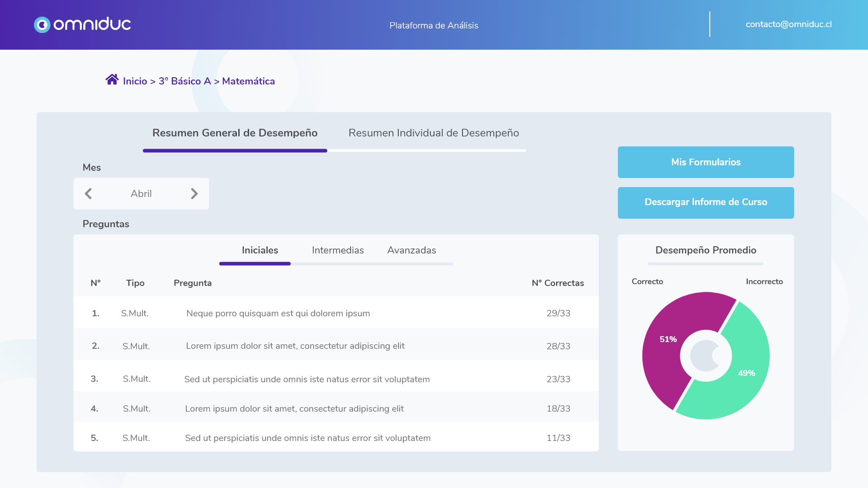The height and width of the screenshot is (488, 868).
Task: Open Mis Formularios button
Action: click(706, 162)
